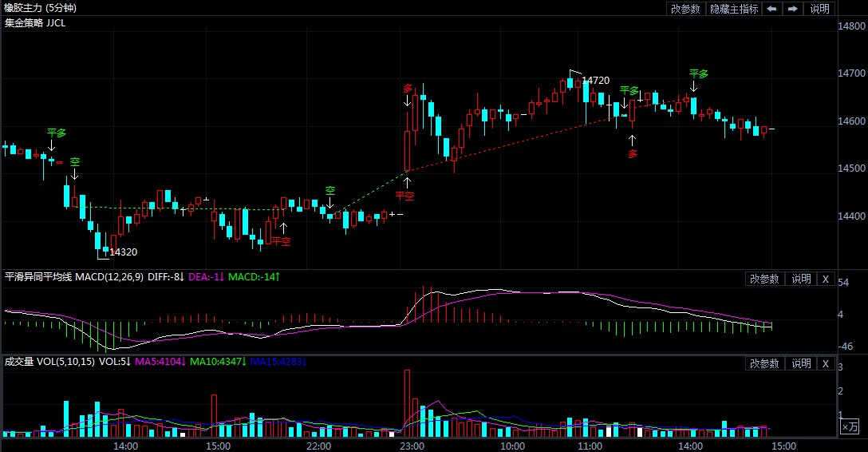Open 说明 in the 成交量 panel
This screenshot has height=452, width=868.
(x=801, y=364)
